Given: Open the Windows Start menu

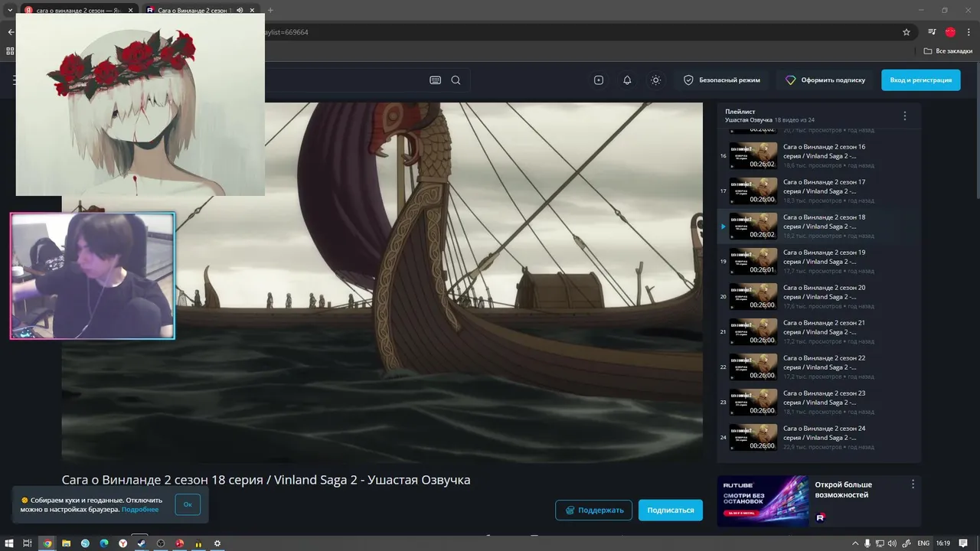Looking at the screenshot, I should pos(8,543).
